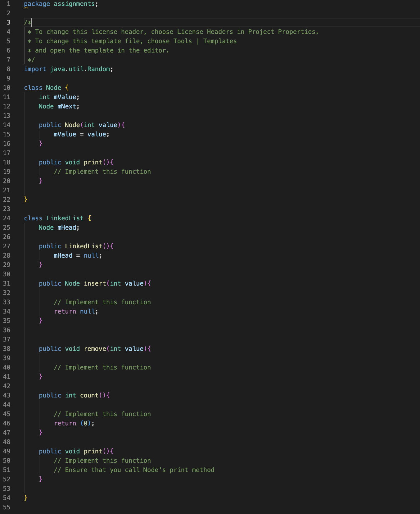Click line number 31 in the gutter

coord(7,283)
